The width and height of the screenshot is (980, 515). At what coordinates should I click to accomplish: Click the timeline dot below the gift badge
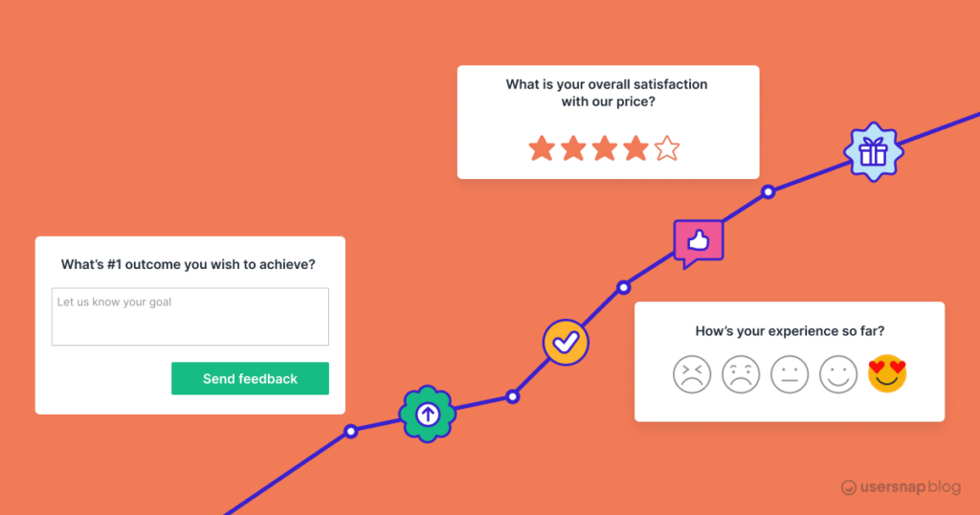[768, 192]
